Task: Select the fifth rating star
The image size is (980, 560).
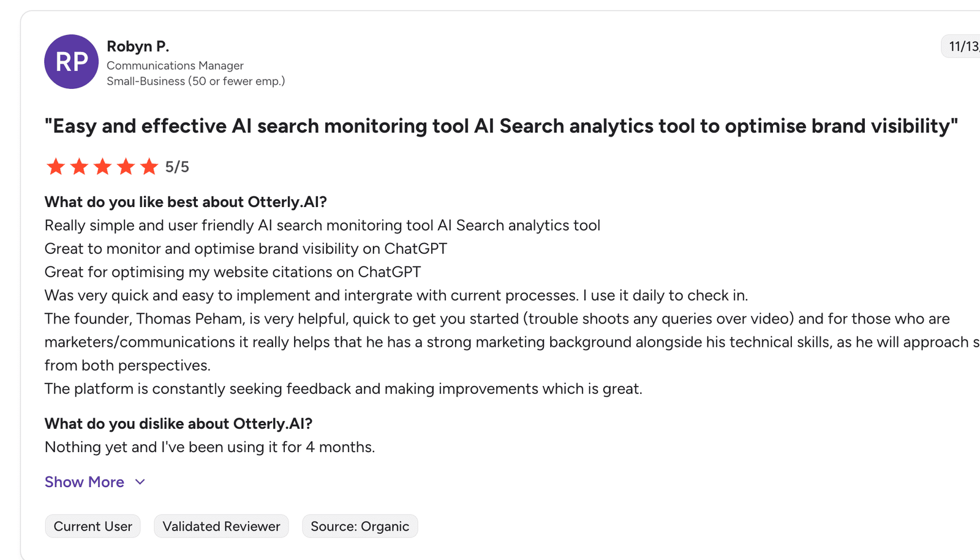Action: click(149, 167)
